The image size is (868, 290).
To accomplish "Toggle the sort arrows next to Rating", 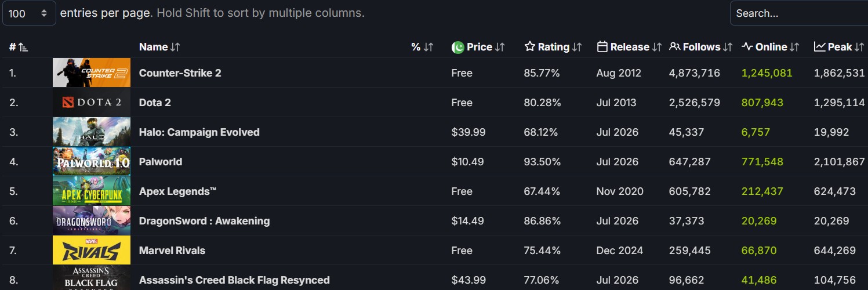I will coord(577,48).
